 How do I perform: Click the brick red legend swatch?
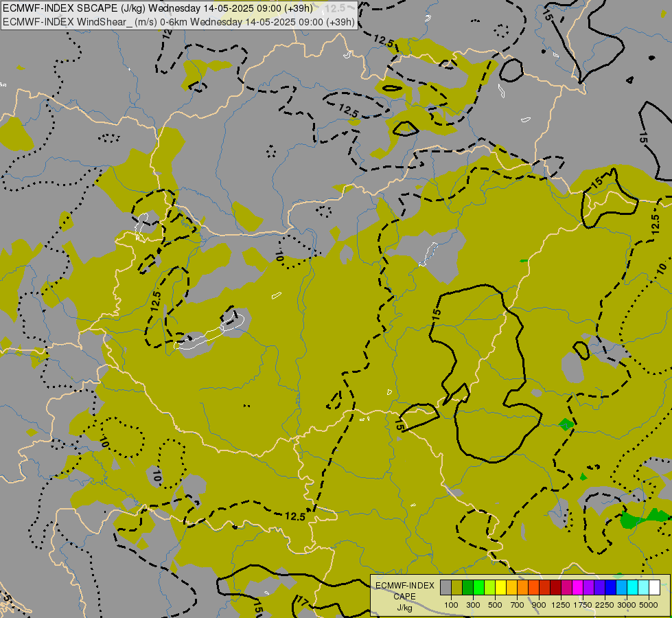[544, 587]
